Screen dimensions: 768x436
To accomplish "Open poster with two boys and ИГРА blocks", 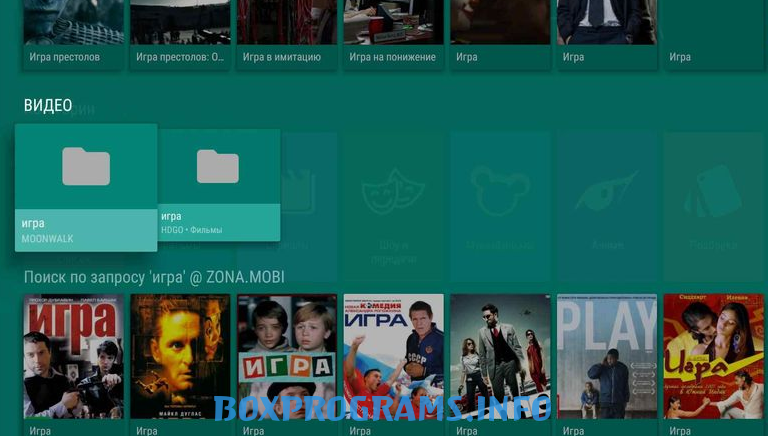I will (x=287, y=356).
